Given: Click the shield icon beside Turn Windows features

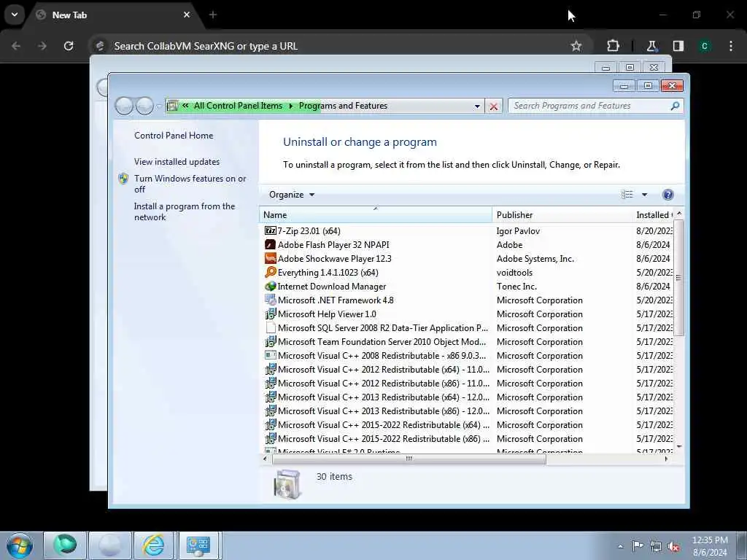Looking at the screenshot, I should pos(123,179).
